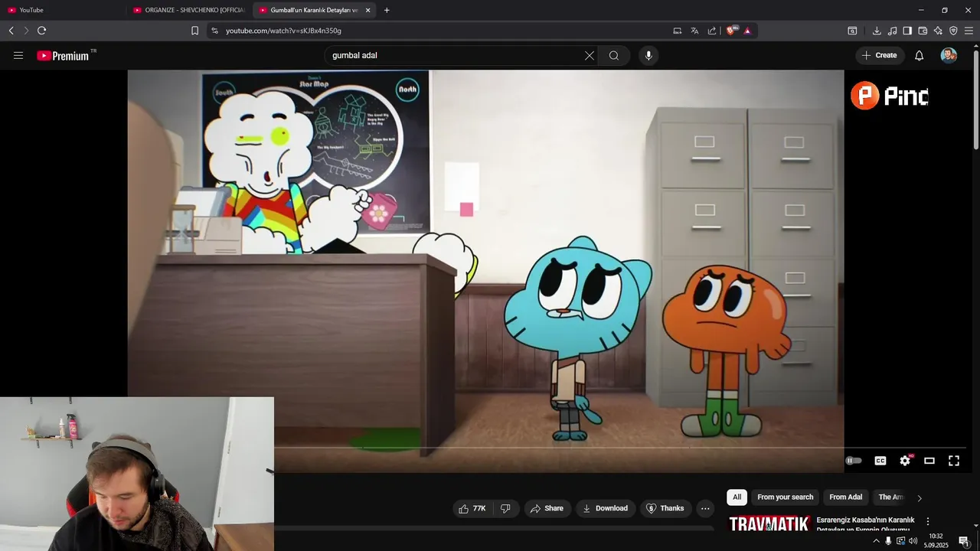Open Leo AI sparkle icon

coord(938,31)
